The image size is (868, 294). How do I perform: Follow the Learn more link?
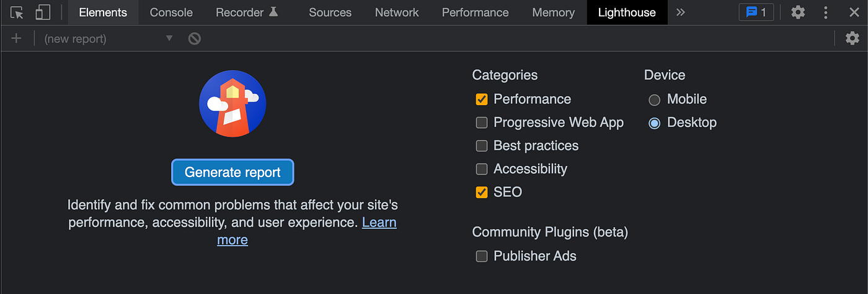click(x=379, y=222)
